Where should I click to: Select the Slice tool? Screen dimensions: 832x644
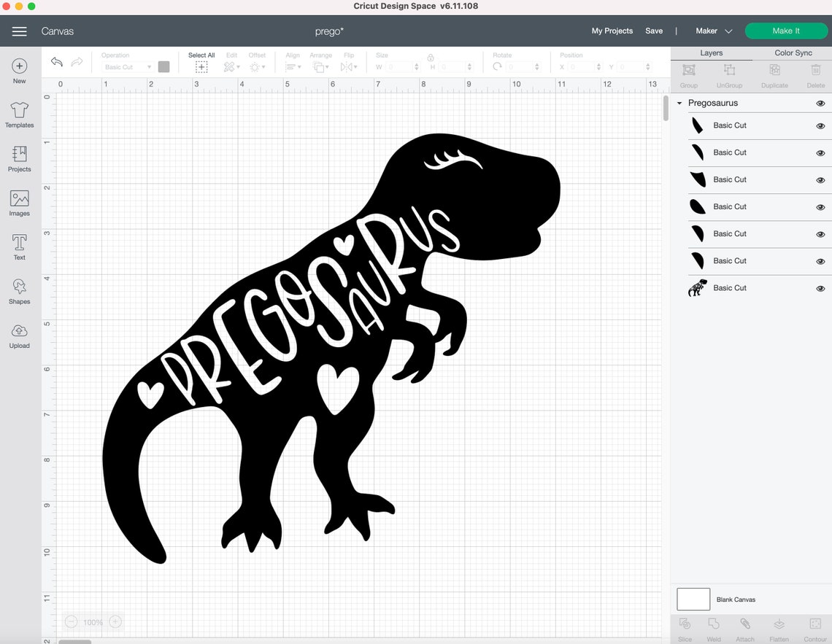(x=684, y=628)
